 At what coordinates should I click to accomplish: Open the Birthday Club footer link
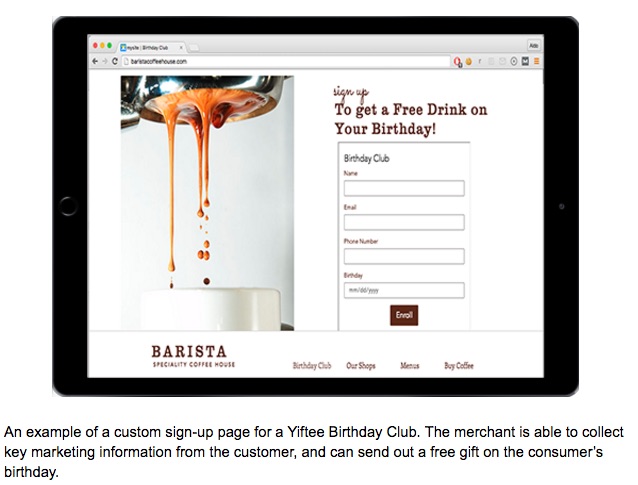point(312,366)
